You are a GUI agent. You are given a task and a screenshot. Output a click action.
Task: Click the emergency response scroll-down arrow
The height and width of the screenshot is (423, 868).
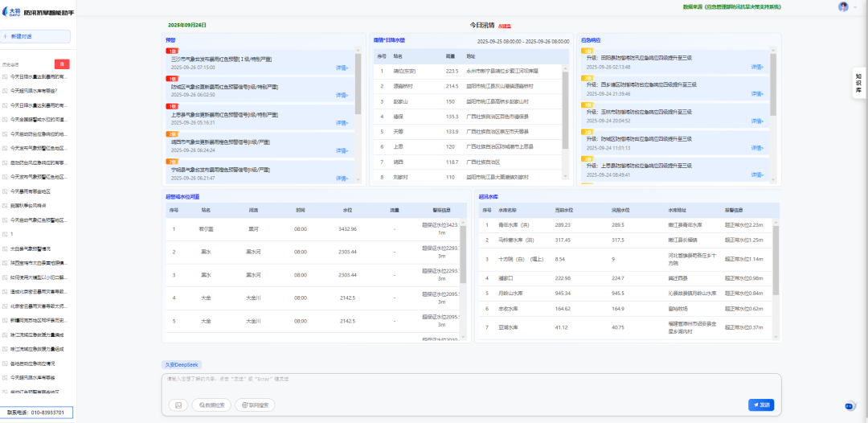pyautogui.click(x=773, y=180)
